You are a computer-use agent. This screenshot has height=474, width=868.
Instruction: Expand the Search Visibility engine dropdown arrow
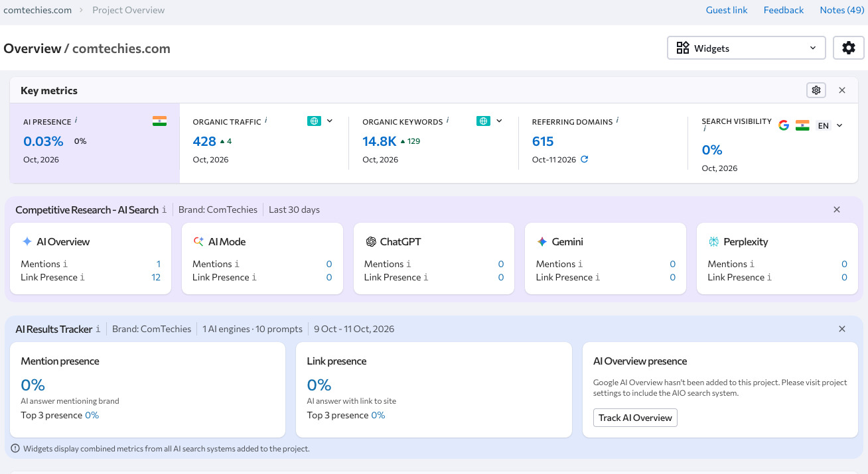click(x=839, y=125)
